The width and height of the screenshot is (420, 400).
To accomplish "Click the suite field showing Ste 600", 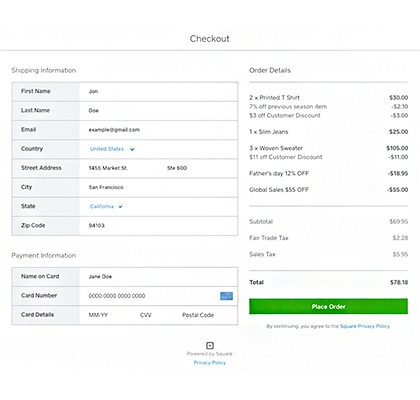I will [201, 168].
